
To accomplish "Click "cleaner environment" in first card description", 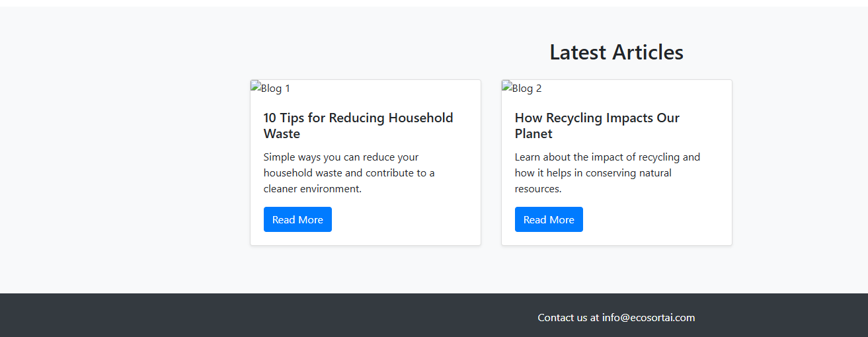I will point(312,188).
